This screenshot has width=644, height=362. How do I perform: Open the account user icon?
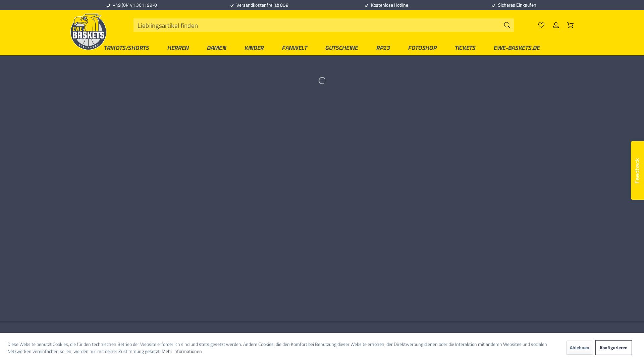[x=556, y=25]
